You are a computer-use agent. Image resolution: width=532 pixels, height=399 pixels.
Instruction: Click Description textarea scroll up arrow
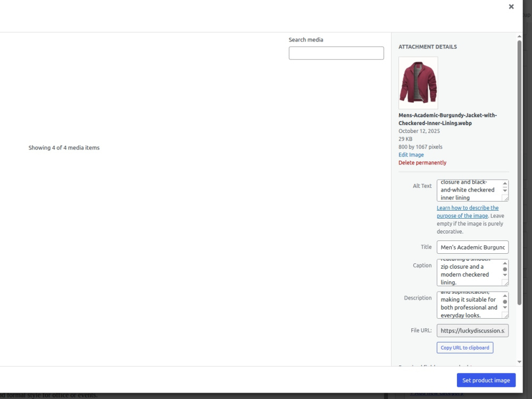(505, 296)
